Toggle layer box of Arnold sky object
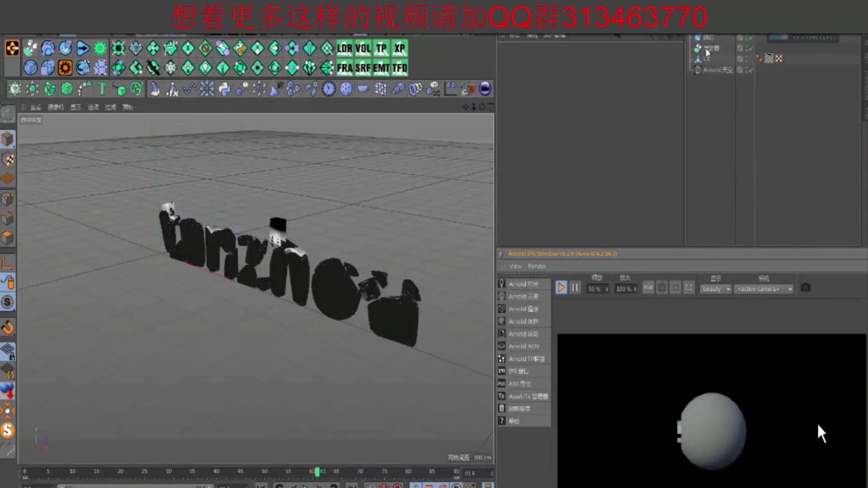The height and width of the screenshot is (488, 868). click(740, 70)
